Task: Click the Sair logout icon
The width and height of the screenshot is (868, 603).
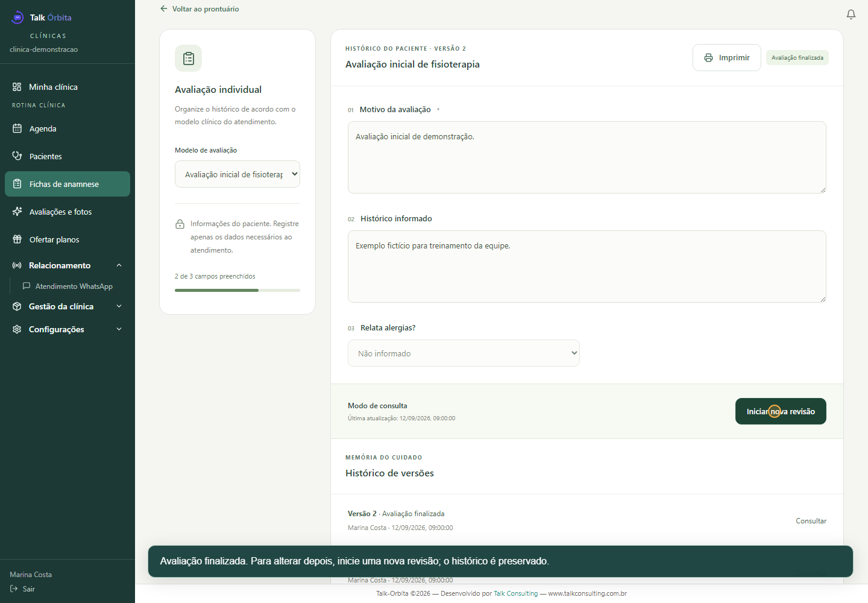Action: click(14, 589)
